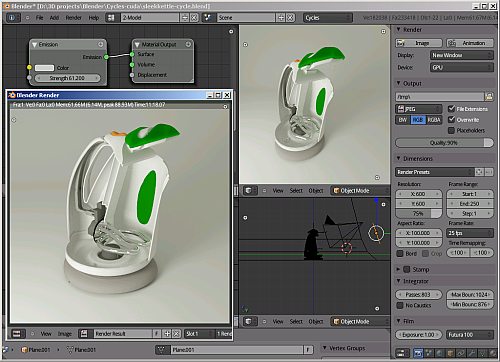Enable the No Caustics checkbox
The image size is (500, 362).
coord(400,305)
